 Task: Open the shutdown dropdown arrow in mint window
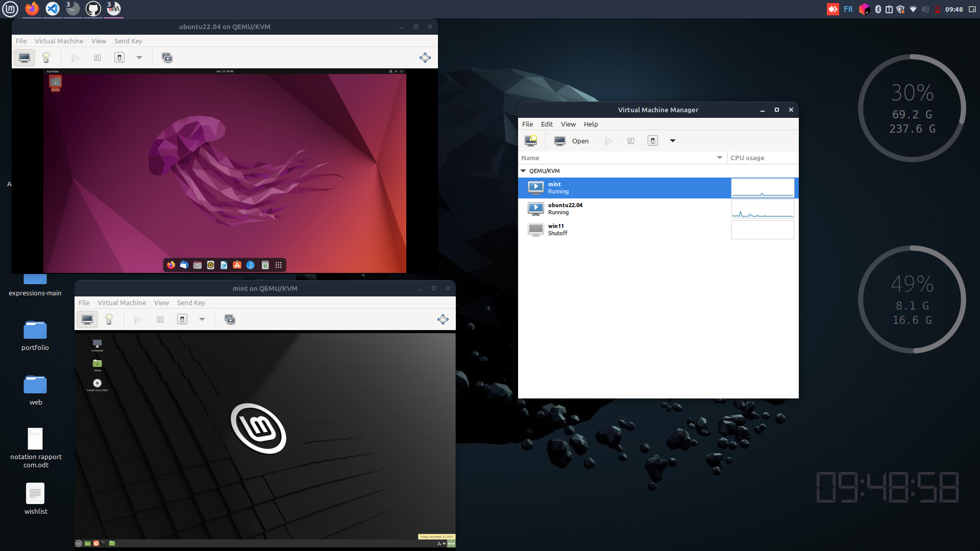click(x=202, y=319)
